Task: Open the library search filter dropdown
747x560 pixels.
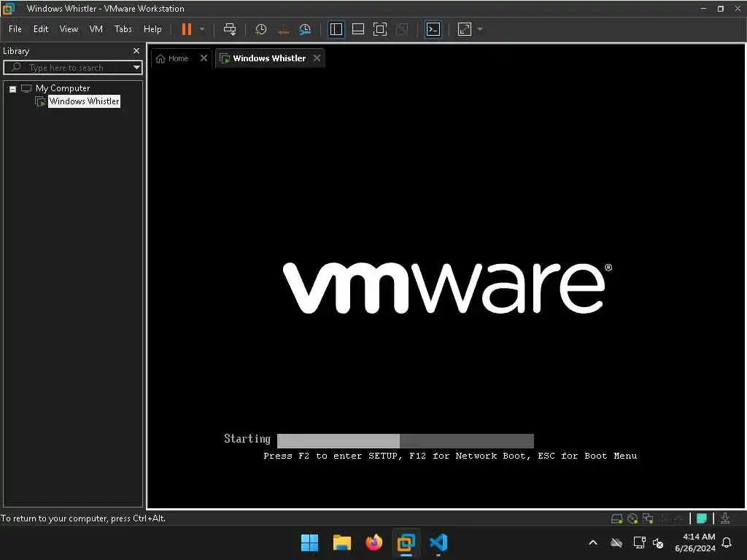Action: 136,68
